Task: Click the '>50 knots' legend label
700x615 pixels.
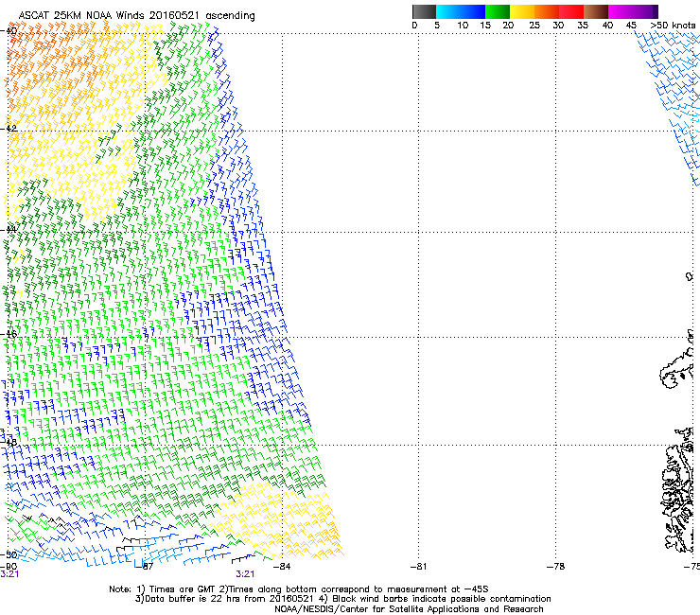Action: click(x=673, y=26)
